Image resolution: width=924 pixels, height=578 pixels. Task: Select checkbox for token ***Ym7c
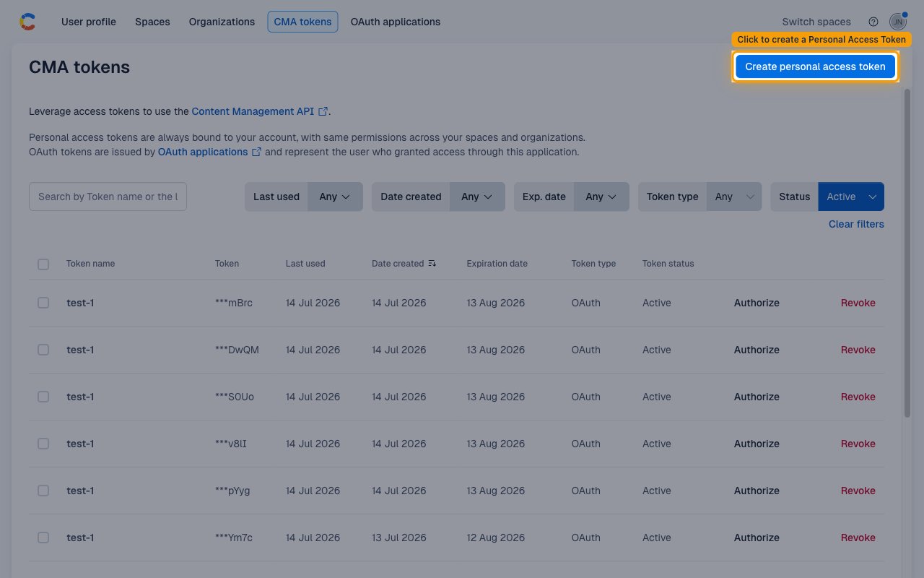(43, 538)
